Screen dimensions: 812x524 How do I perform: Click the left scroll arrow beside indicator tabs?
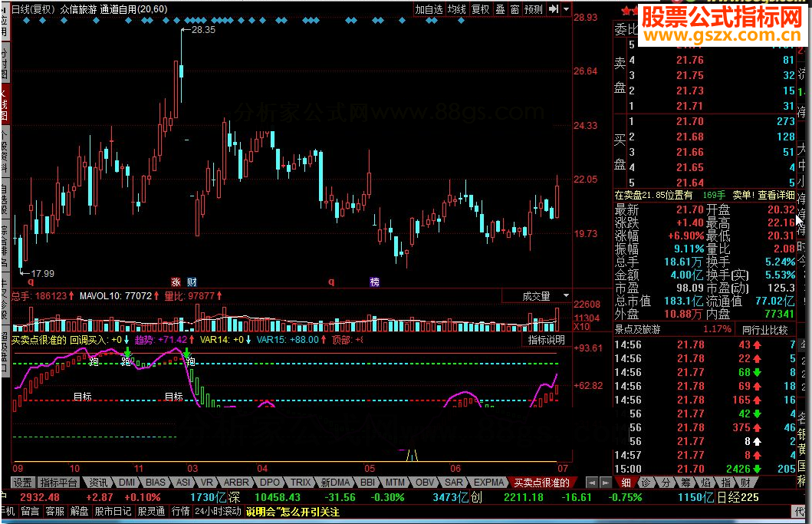coord(591,483)
